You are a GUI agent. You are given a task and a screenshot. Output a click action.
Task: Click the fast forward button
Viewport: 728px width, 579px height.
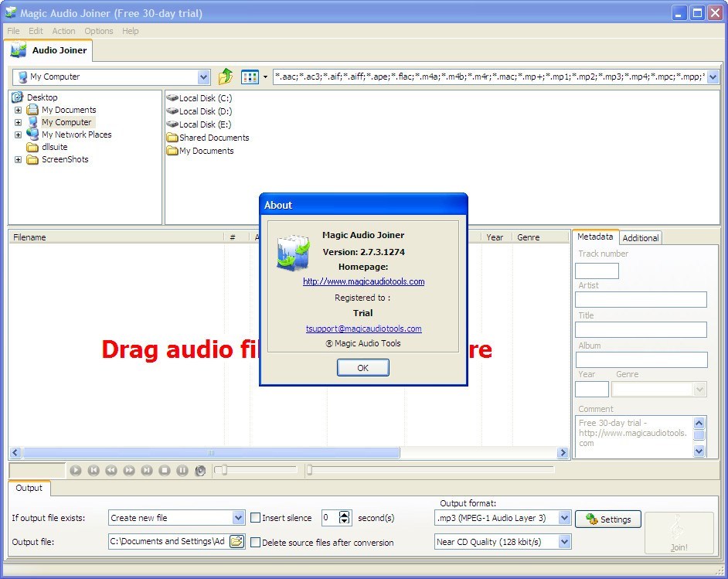(129, 470)
